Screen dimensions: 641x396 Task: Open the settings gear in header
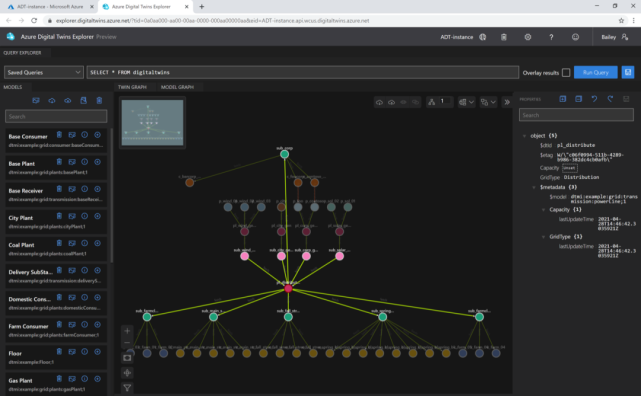[528, 37]
